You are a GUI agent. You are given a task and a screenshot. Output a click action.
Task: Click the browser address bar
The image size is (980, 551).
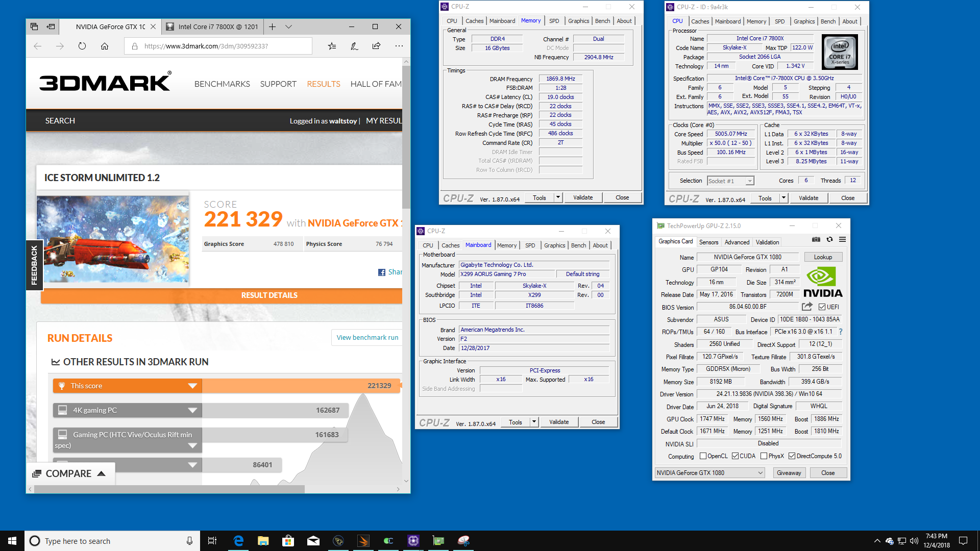[x=218, y=46]
